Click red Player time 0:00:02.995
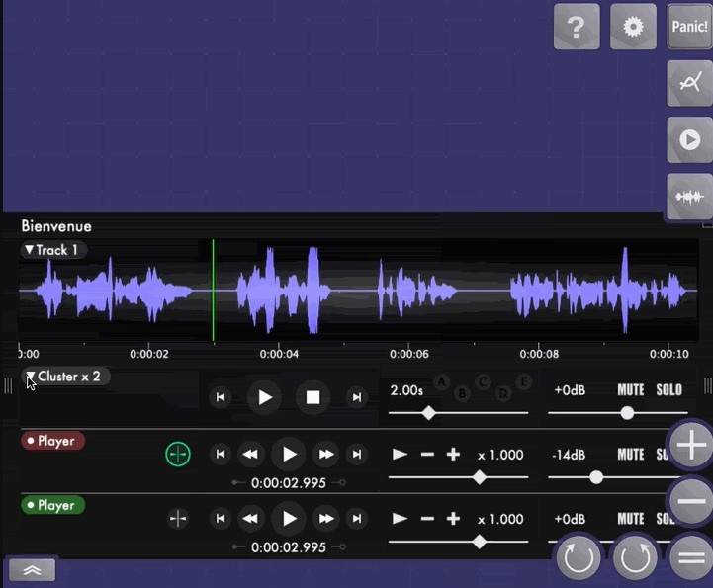Viewport: 713px width, 588px height. (289, 483)
